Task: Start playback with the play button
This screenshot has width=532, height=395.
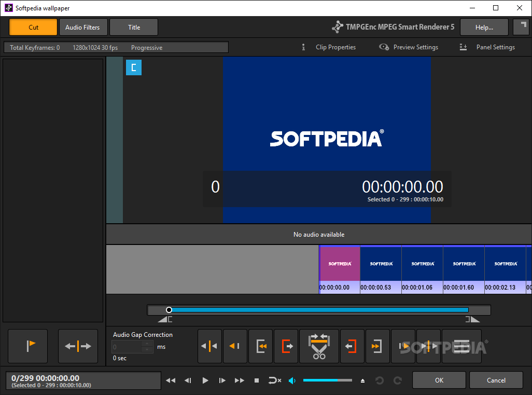Action: pyautogui.click(x=205, y=380)
